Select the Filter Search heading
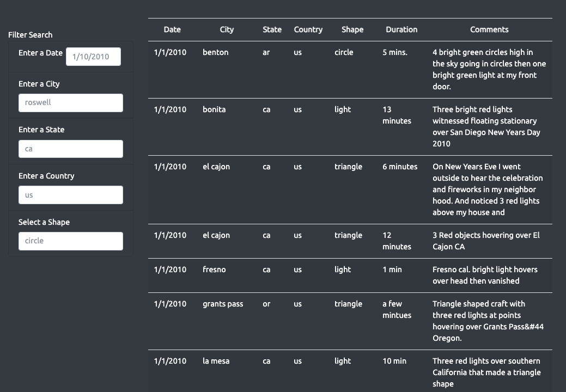566x392 pixels. (x=31, y=35)
